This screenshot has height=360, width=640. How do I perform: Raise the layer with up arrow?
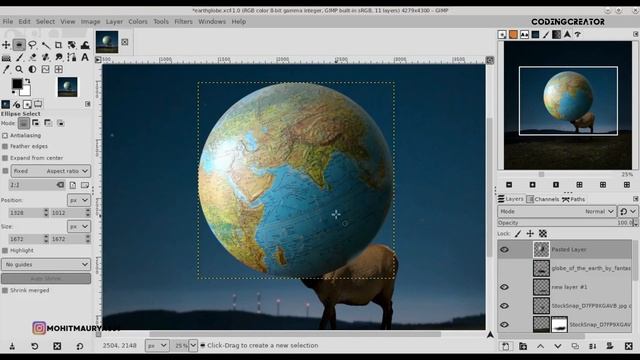(x=540, y=346)
